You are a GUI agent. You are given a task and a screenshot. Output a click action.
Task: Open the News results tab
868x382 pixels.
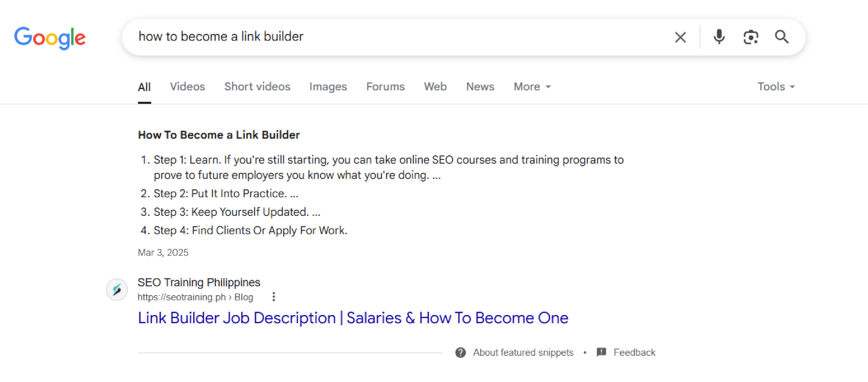(x=480, y=86)
